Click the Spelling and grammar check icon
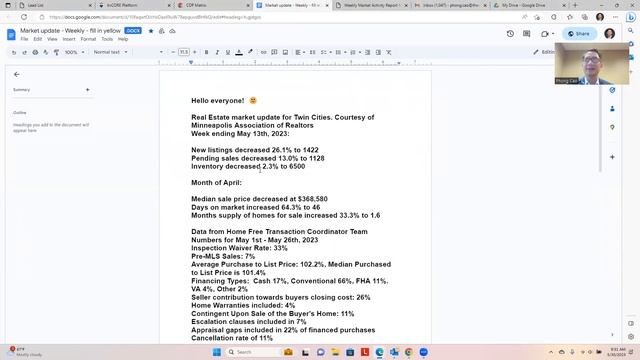The height and width of the screenshot is (360, 640). [46, 52]
